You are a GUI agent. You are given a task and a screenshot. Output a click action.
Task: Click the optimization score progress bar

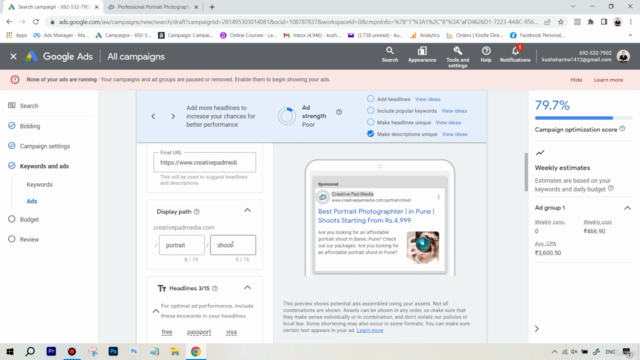[583, 118]
